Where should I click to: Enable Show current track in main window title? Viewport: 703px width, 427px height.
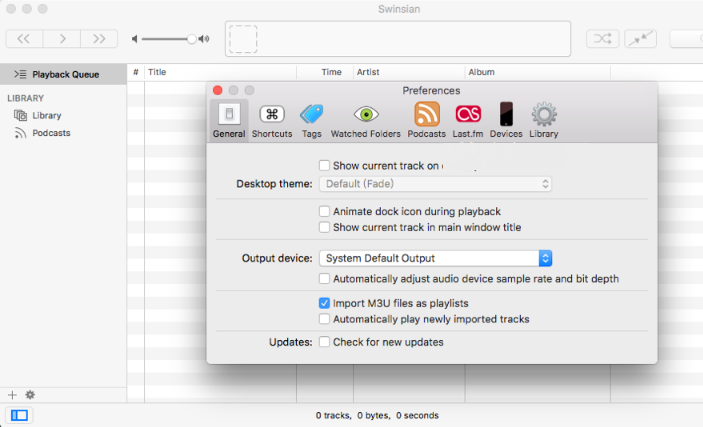click(x=324, y=227)
